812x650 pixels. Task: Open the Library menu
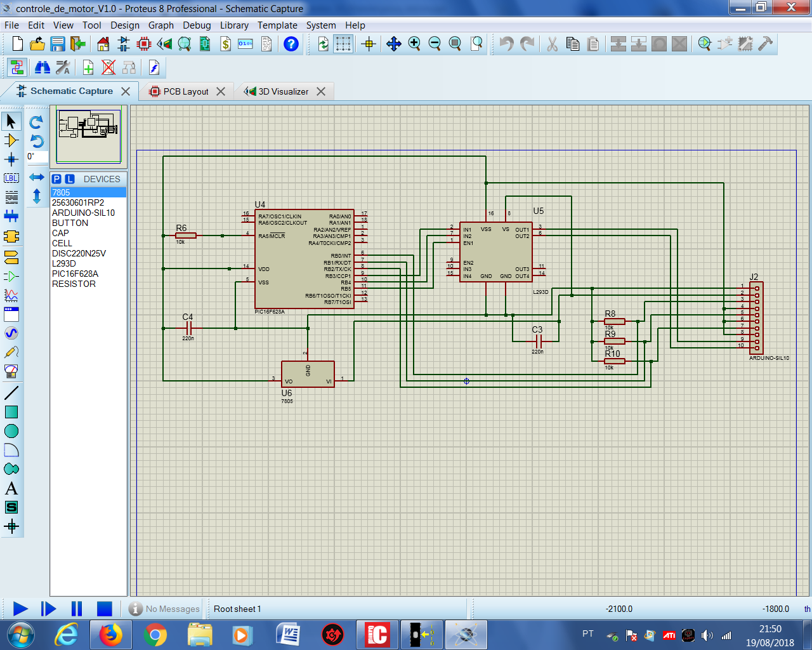pos(234,25)
